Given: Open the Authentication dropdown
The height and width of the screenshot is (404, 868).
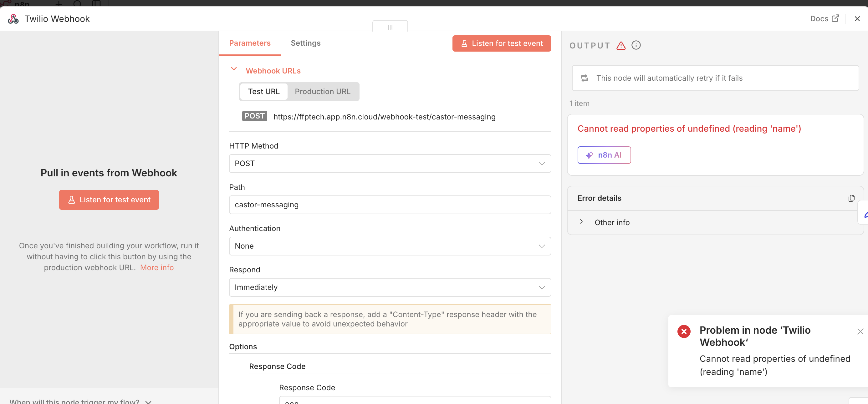Looking at the screenshot, I should [x=390, y=246].
